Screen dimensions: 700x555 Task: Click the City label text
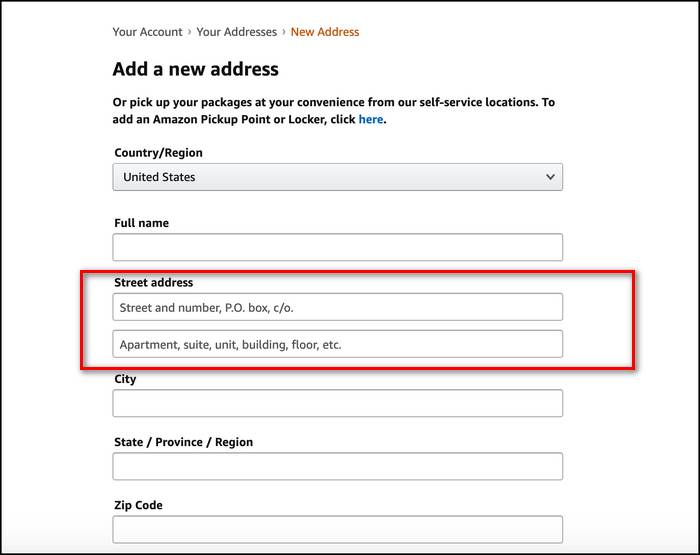tap(125, 379)
